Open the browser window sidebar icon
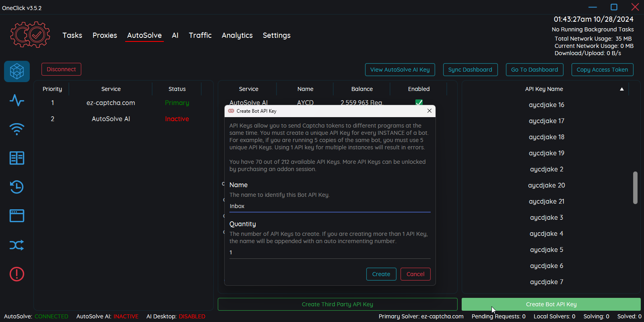 pos(17,216)
